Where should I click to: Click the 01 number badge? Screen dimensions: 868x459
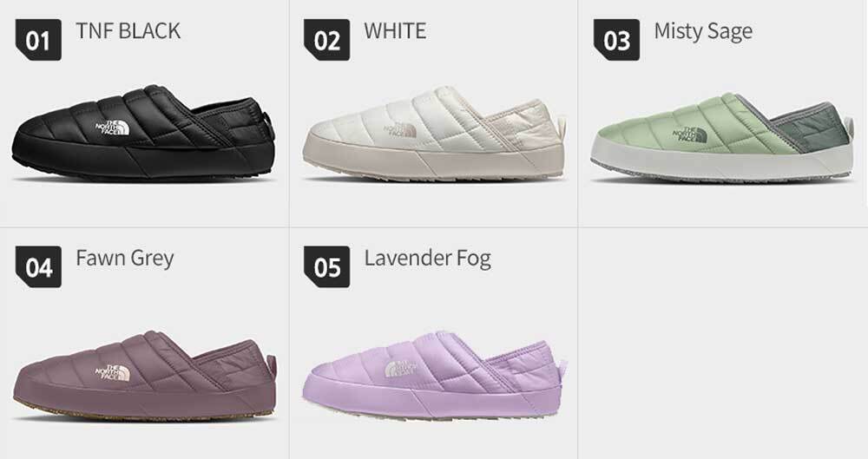(38, 40)
